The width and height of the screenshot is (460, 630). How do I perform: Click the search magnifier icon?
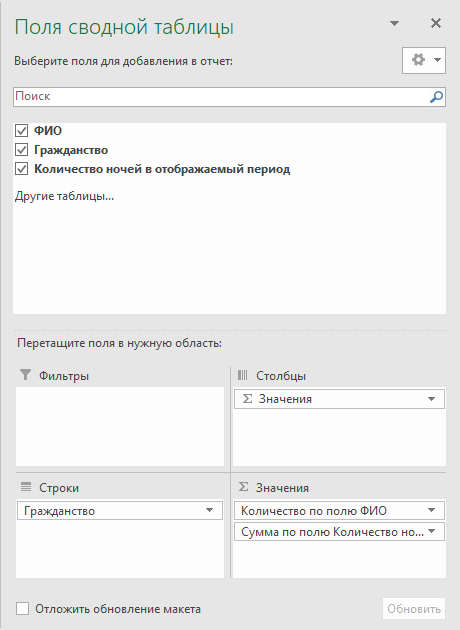click(x=436, y=96)
